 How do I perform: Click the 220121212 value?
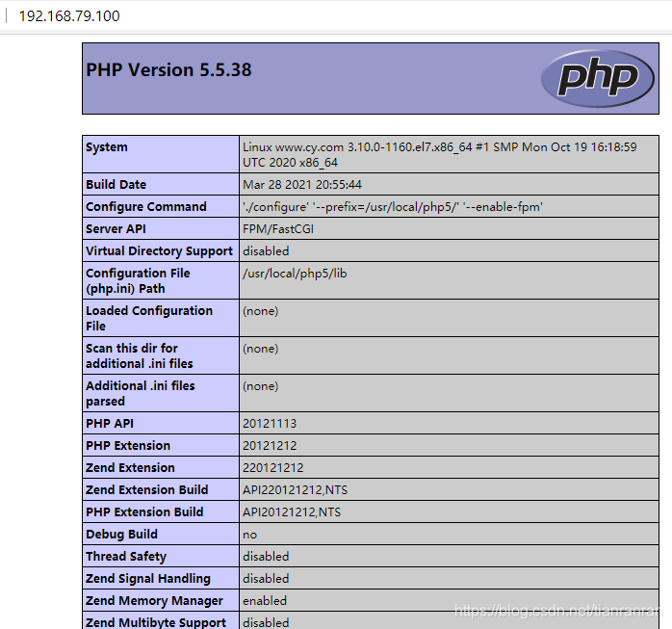pyautogui.click(x=273, y=468)
